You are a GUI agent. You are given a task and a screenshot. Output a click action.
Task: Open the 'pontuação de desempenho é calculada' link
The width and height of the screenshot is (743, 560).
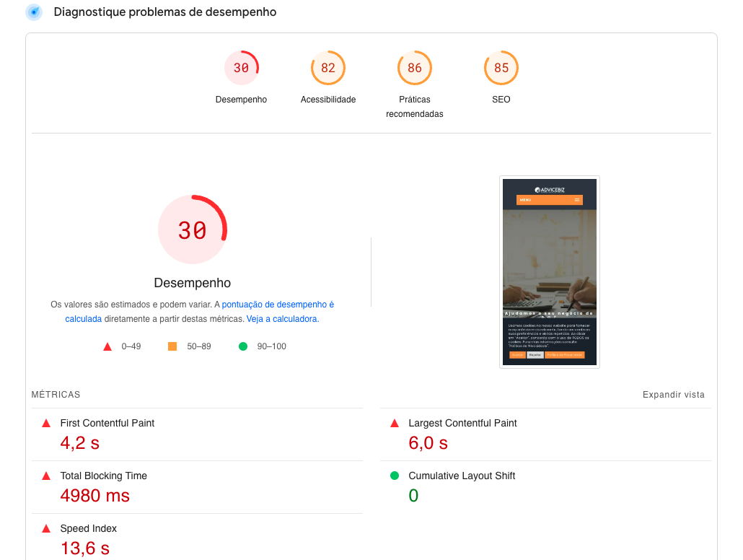coord(278,305)
